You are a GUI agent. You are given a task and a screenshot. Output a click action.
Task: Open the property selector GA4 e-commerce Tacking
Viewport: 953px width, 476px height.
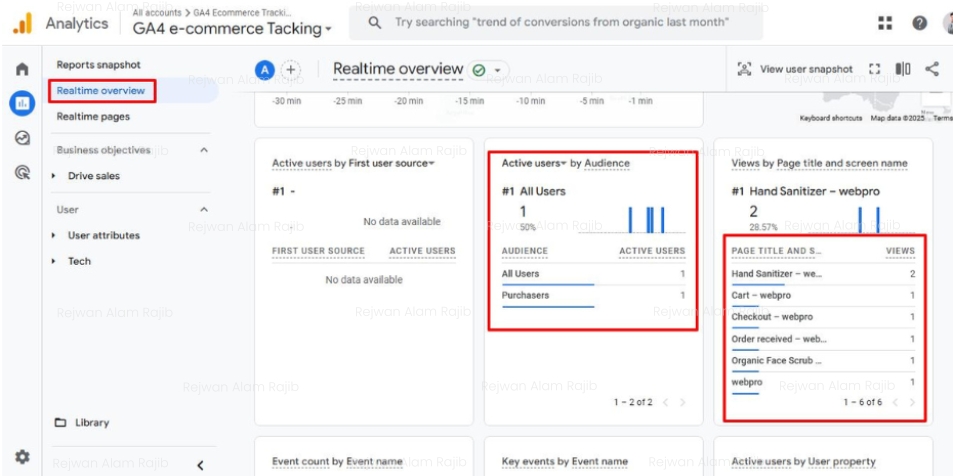(230, 29)
